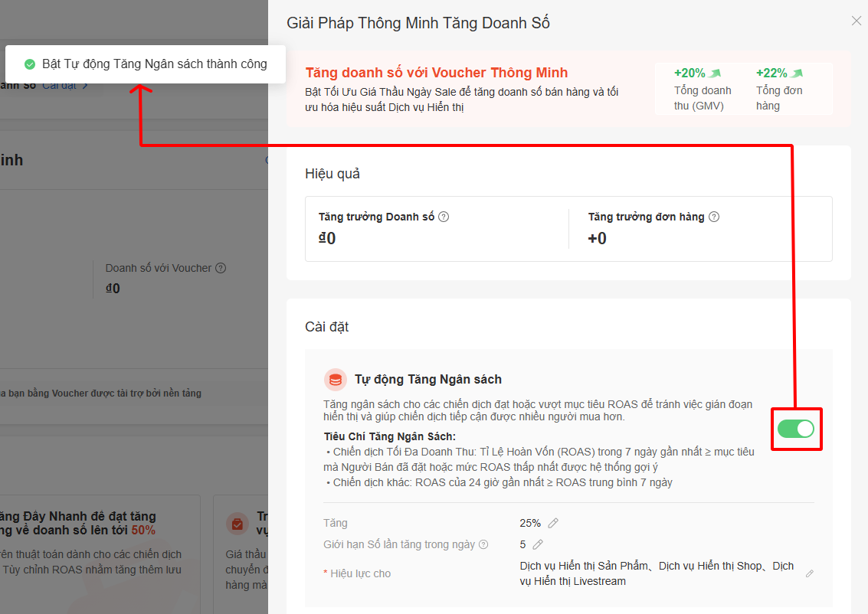The image size is (868, 614).
Task: Click the success toast notification message
Action: point(154,64)
